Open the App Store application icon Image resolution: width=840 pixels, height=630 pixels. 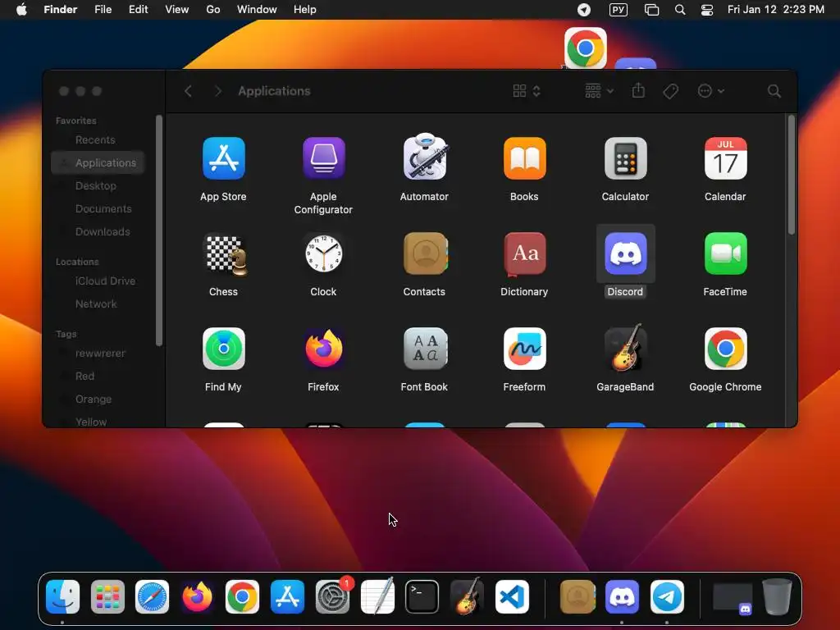223,158
